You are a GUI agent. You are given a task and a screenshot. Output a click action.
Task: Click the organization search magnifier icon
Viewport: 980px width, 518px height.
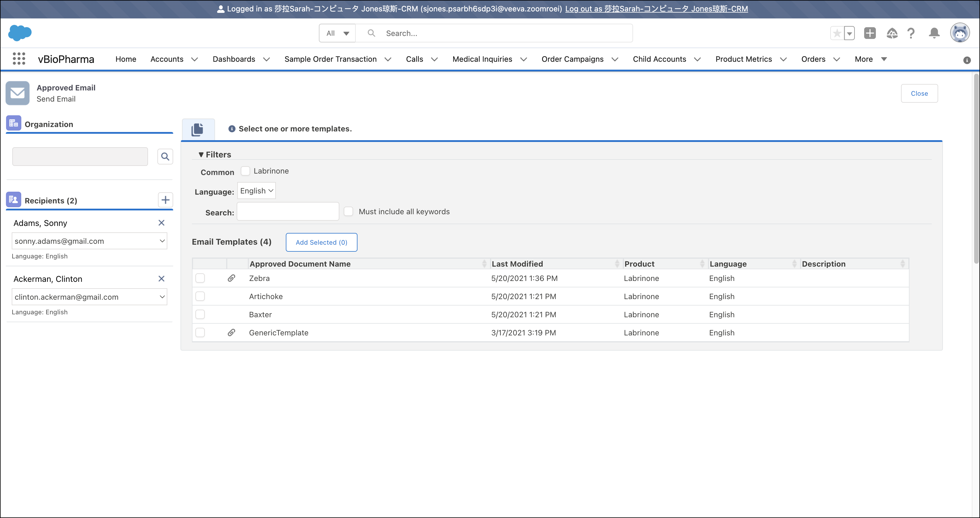click(165, 157)
